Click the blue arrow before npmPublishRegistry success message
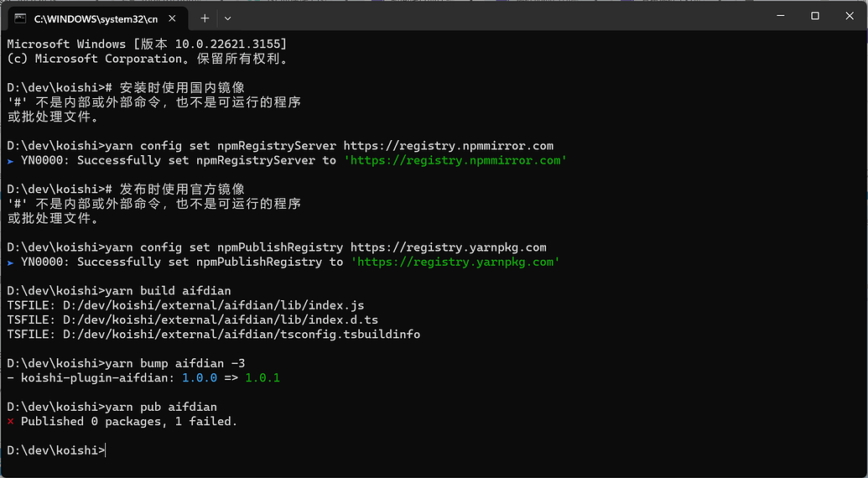This screenshot has height=478, width=868. point(10,262)
